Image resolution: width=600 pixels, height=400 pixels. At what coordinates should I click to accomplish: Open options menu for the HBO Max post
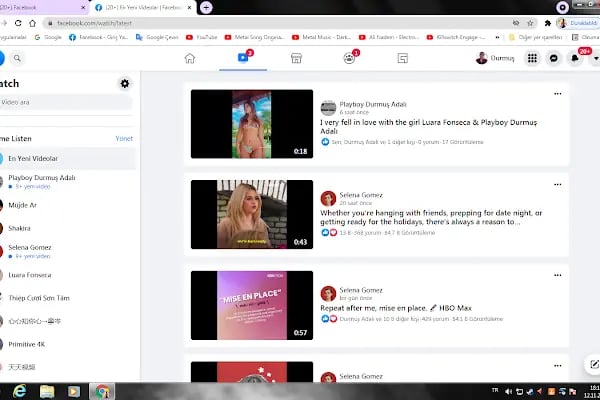pos(558,275)
